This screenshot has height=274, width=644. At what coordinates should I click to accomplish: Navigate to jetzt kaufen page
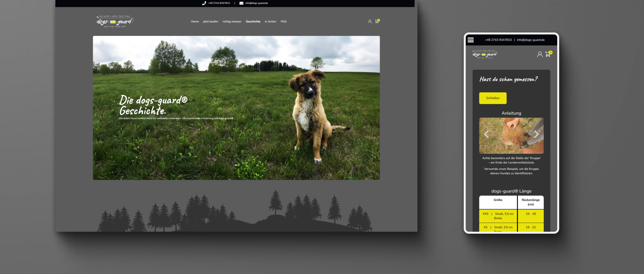tap(210, 21)
